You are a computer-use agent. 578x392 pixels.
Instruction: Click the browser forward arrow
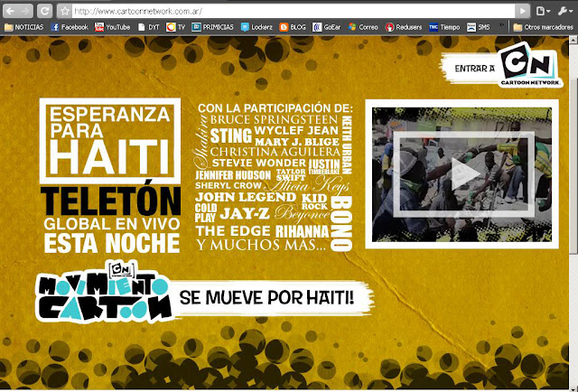27,11
